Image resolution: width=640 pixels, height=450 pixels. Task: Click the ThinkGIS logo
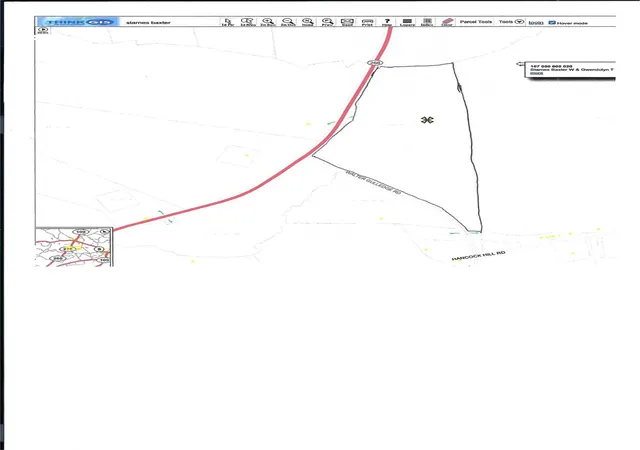click(x=78, y=22)
